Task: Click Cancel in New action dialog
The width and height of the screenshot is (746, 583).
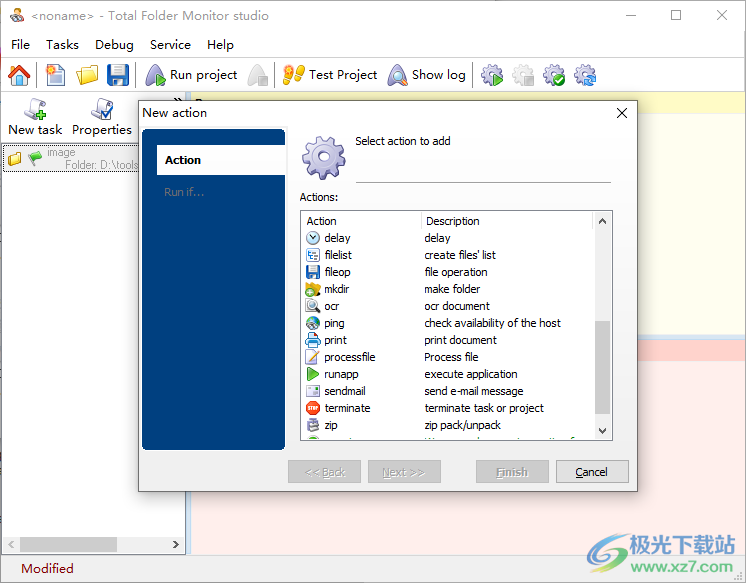Action: pyautogui.click(x=592, y=472)
